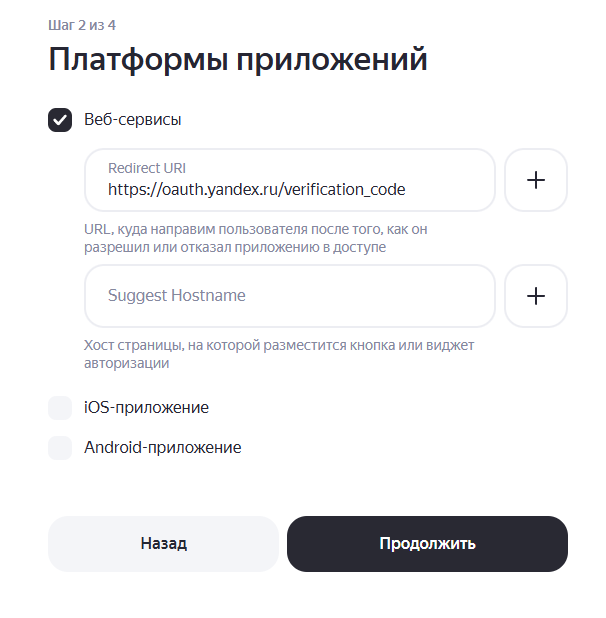The width and height of the screenshot is (606, 618).
Task: Uncheck the Веб-сервисы checkbox
Action: pos(60,120)
